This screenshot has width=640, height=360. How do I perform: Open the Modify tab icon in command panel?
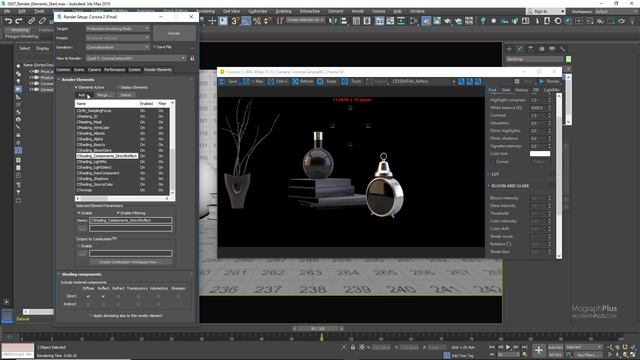[x=520, y=49]
